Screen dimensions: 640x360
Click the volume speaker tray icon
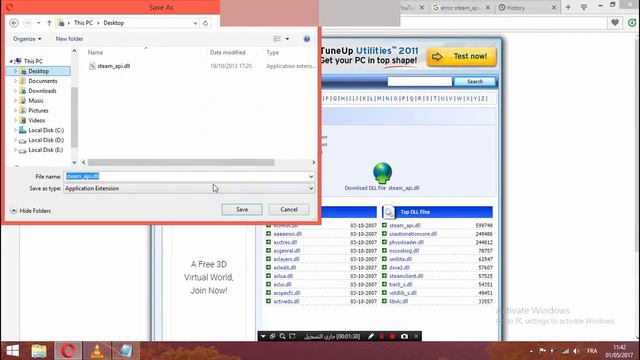pyautogui.click(x=576, y=351)
